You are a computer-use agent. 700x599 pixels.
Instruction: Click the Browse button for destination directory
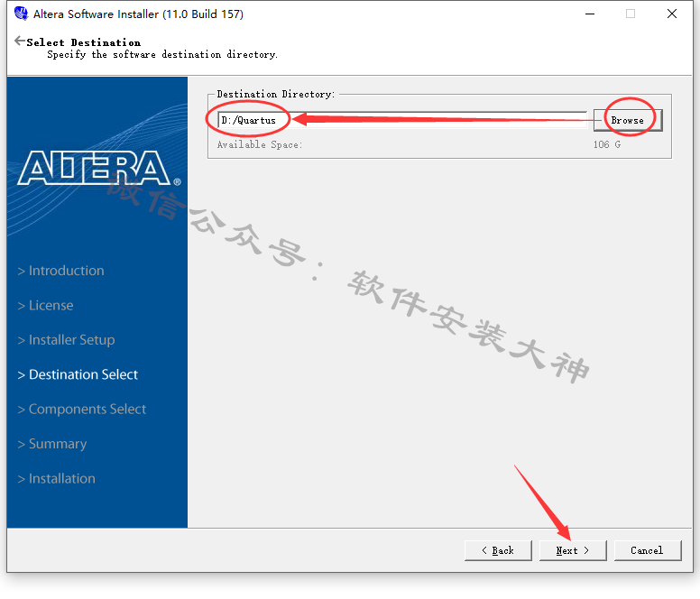point(627,121)
